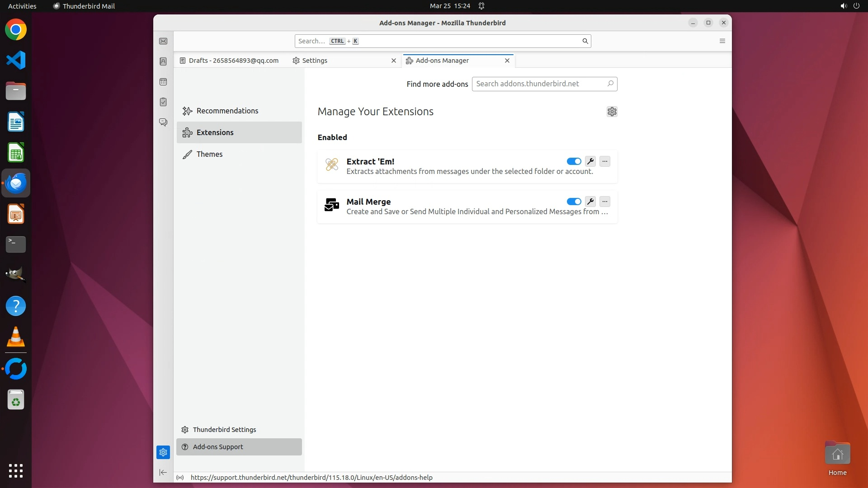
Task: Open the Thunderbird hamburger app menu
Action: 722,41
